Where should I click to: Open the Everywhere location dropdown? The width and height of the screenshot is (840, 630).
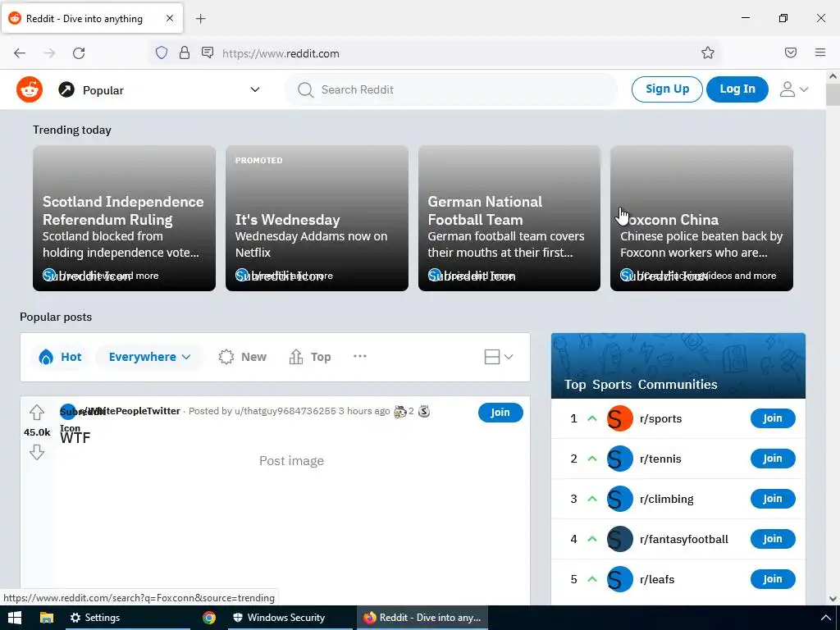click(x=149, y=357)
